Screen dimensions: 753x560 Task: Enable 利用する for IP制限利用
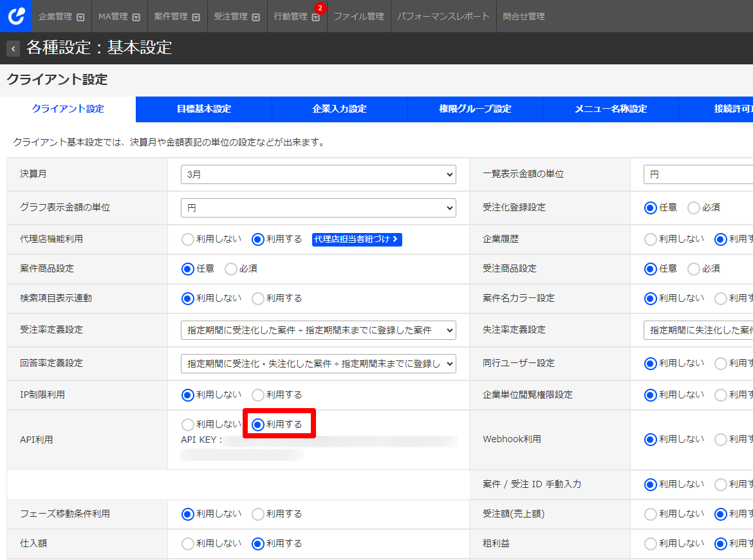click(258, 395)
